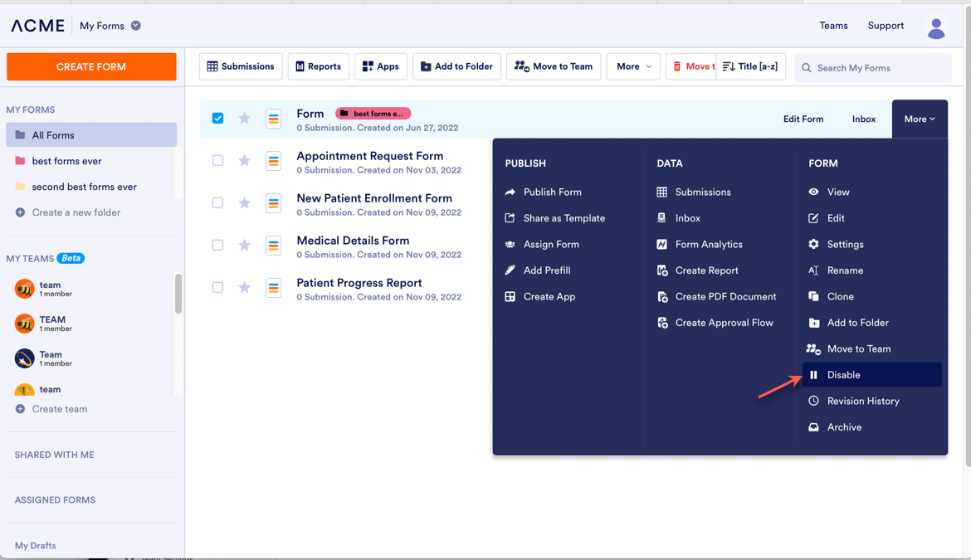Check the New Patient Enrollment Form checkbox

coord(217,203)
